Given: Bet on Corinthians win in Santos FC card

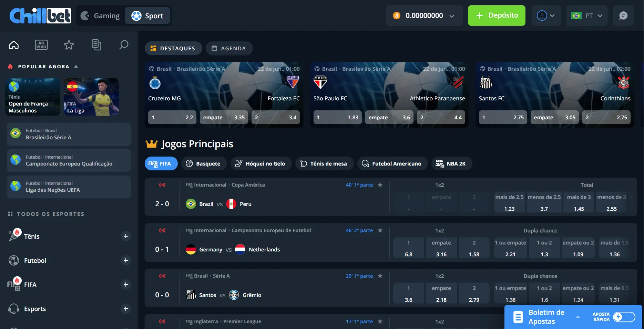Looking at the screenshot, I should 606,117.
